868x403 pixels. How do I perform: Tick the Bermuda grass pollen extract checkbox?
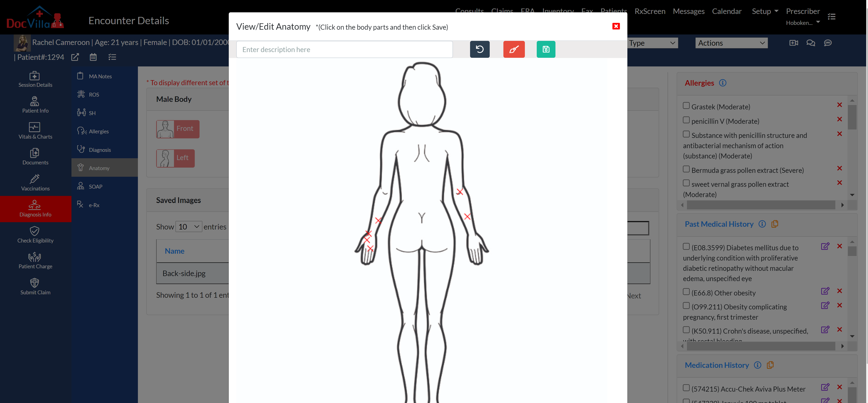coord(686,169)
